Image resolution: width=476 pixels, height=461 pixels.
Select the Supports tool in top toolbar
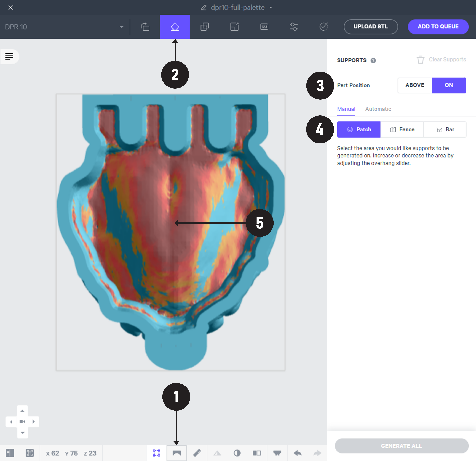[x=175, y=27]
